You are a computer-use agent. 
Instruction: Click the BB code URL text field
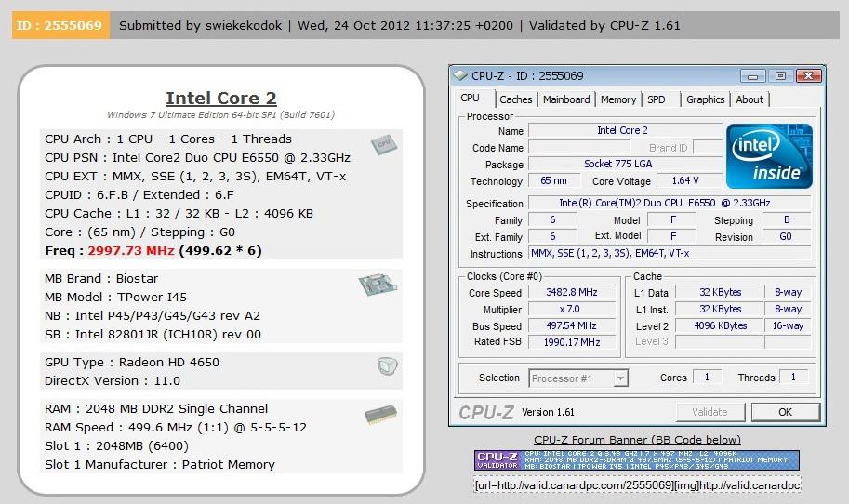coord(637,485)
